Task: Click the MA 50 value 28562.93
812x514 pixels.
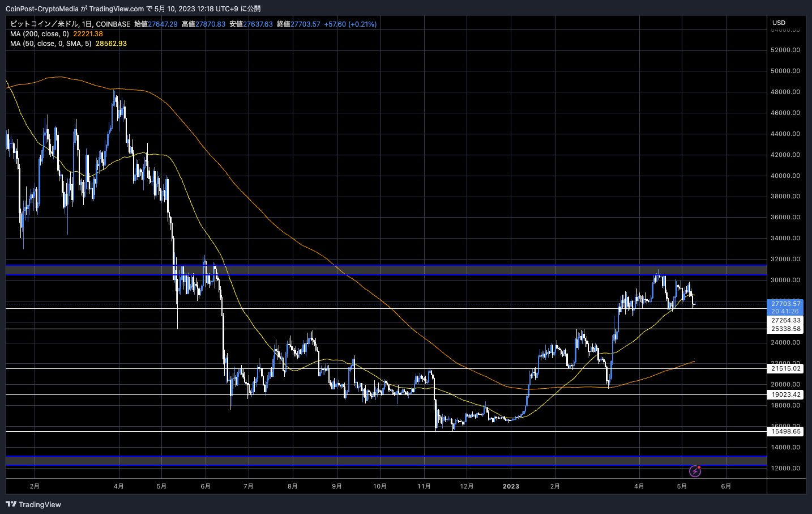Action: click(x=111, y=44)
